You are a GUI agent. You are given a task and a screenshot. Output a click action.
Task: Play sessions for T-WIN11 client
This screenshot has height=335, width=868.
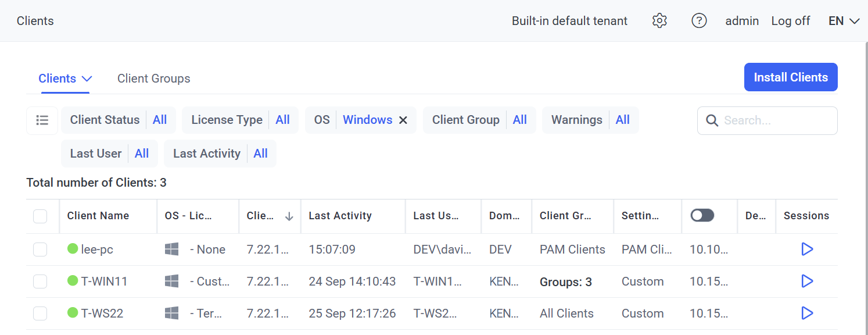tap(806, 281)
